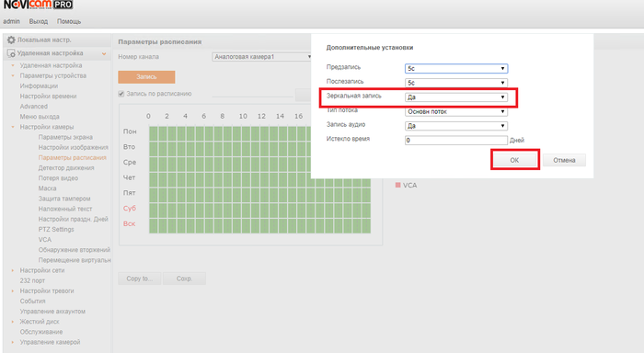This screenshot has width=644, height=353.
Task: Expand the Жесткий диск tree arrow
Action: [13, 322]
